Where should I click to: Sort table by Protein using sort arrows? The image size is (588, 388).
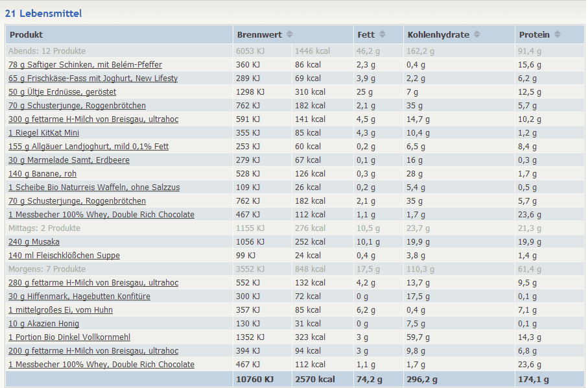click(558, 34)
